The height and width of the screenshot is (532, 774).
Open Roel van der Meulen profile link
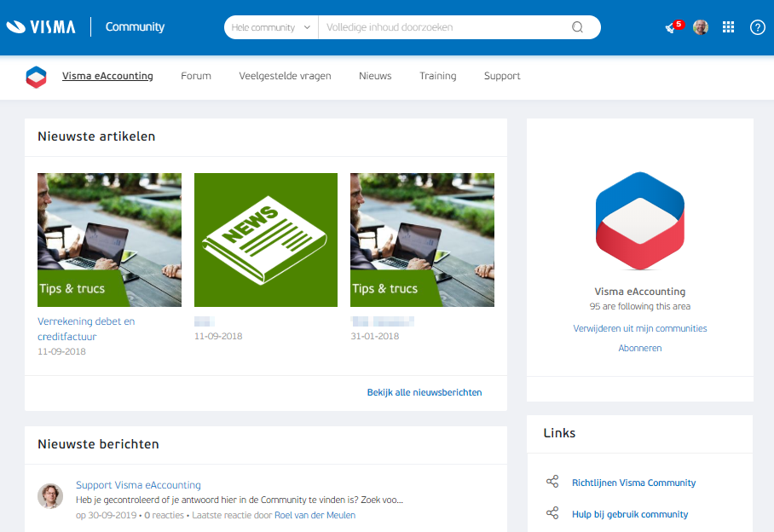click(x=315, y=515)
